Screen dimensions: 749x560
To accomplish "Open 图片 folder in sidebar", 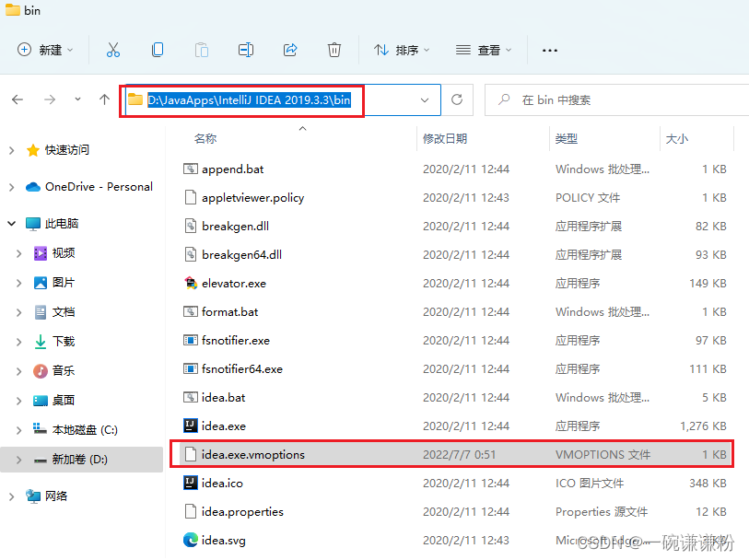I will click(x=64, y=283).
